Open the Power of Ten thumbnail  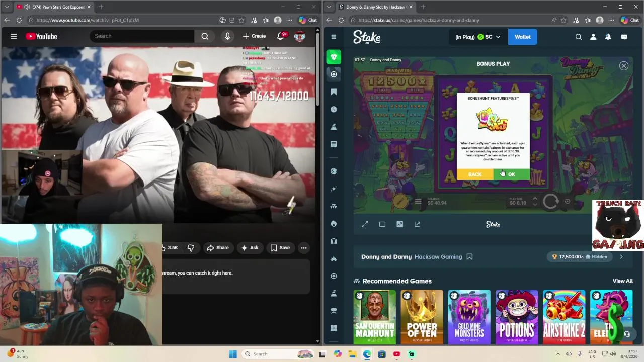point(422,317)
